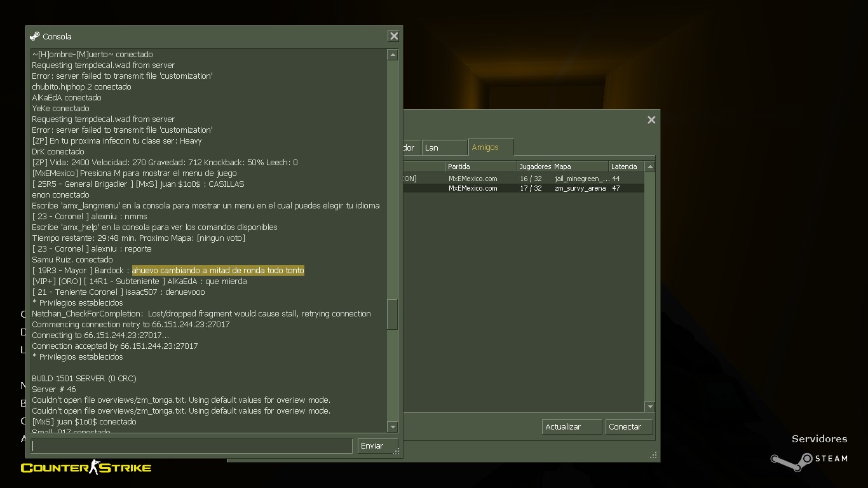Image resolution: width=868 pixels, height=488 pixels.
Task: Click the 'Connection accepted by 66.151.244.23:27017' line
Action: point(115,346)
